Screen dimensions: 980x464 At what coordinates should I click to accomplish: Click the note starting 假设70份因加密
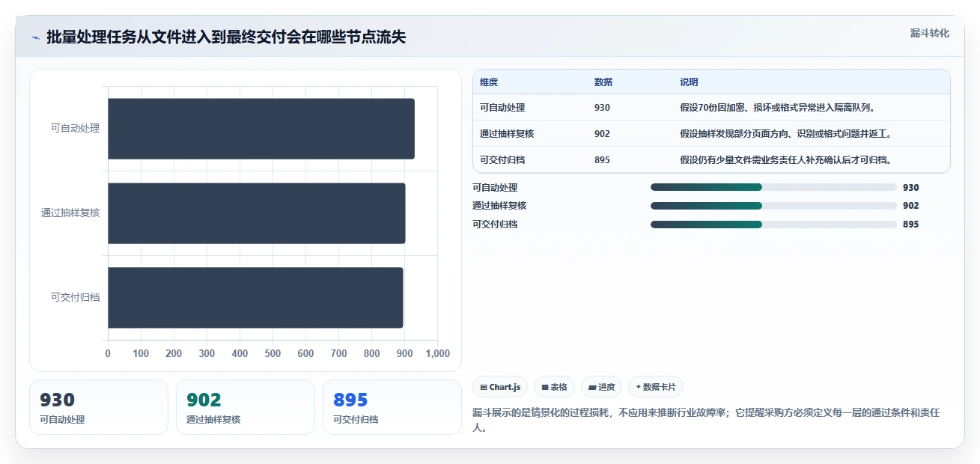coord(778,107)
